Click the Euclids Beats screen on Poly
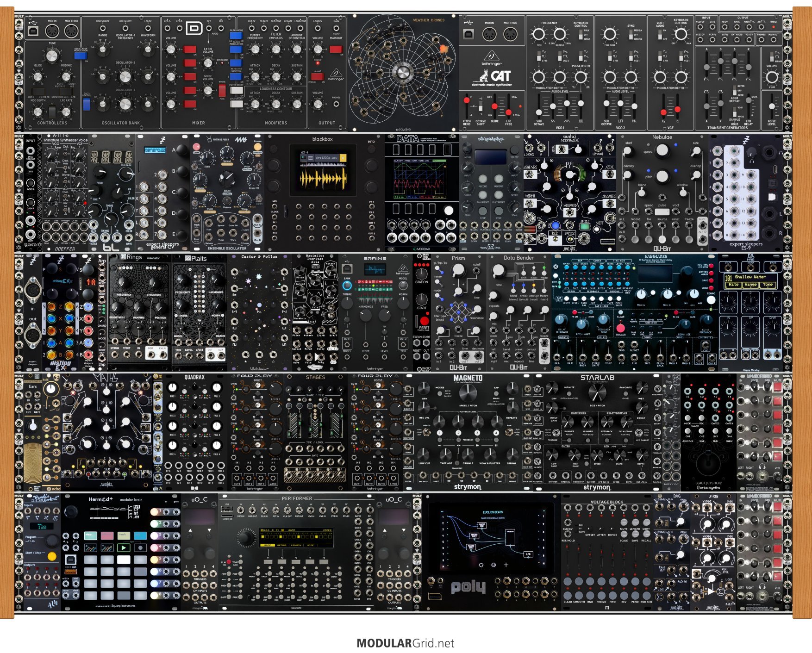 (493, 537)
